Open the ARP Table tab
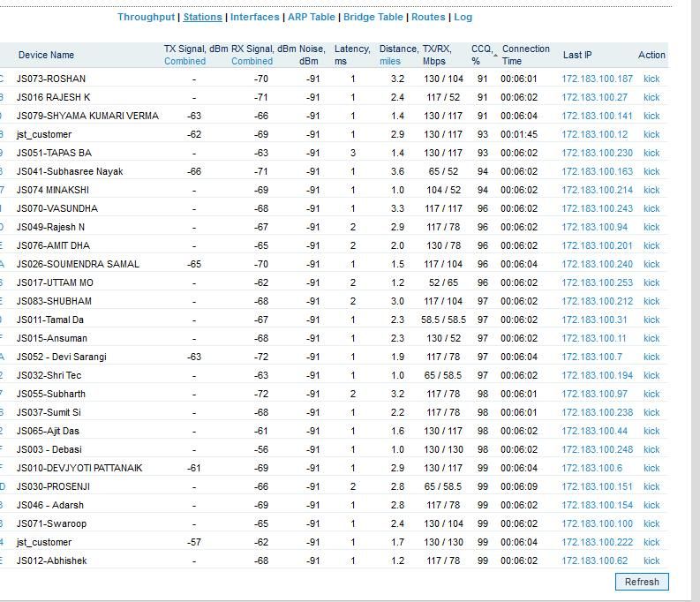The width and height of the screenshot is (700, 602). (x=312, y=17)
